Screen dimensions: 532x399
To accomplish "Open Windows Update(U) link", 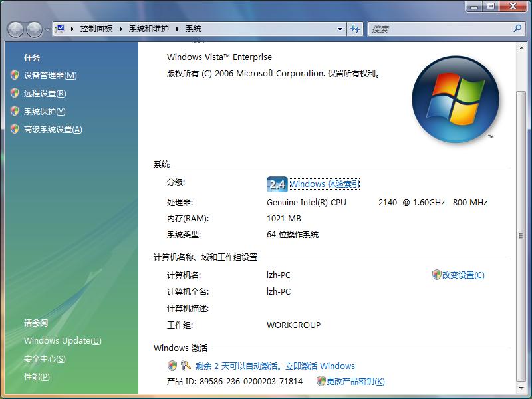I will click(63, 340).
